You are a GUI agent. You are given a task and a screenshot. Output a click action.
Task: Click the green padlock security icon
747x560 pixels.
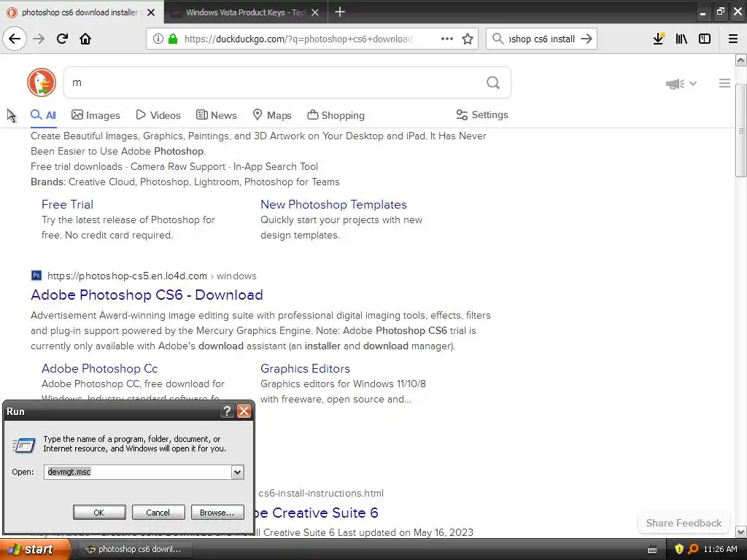[x=173, y=39]
